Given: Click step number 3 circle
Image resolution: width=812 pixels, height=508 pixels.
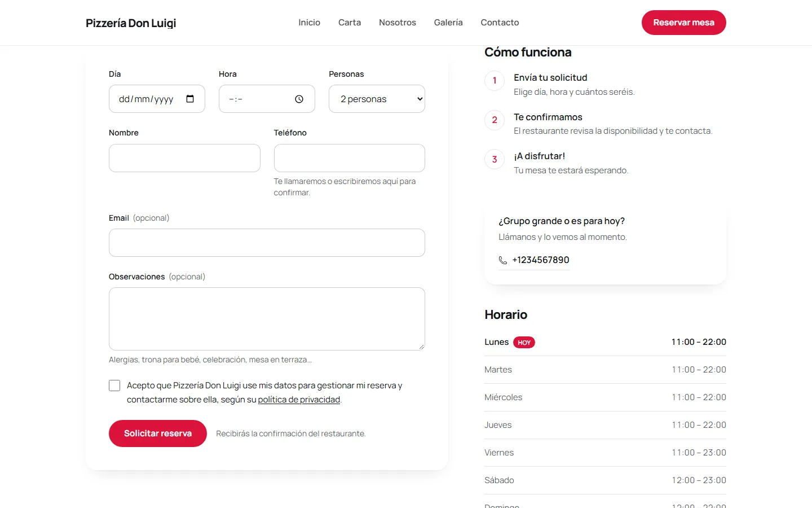Looking at the screenshot, I should (495, 159).
